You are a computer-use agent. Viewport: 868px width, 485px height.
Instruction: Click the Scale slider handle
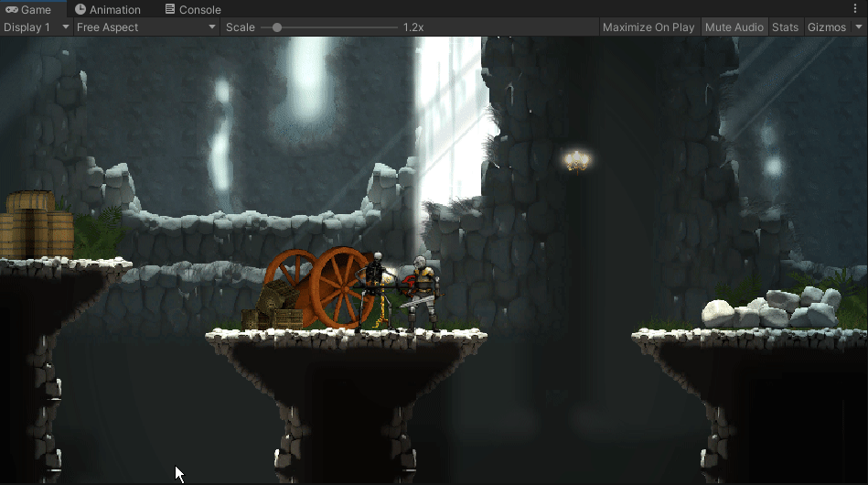(x=277, y=27)
